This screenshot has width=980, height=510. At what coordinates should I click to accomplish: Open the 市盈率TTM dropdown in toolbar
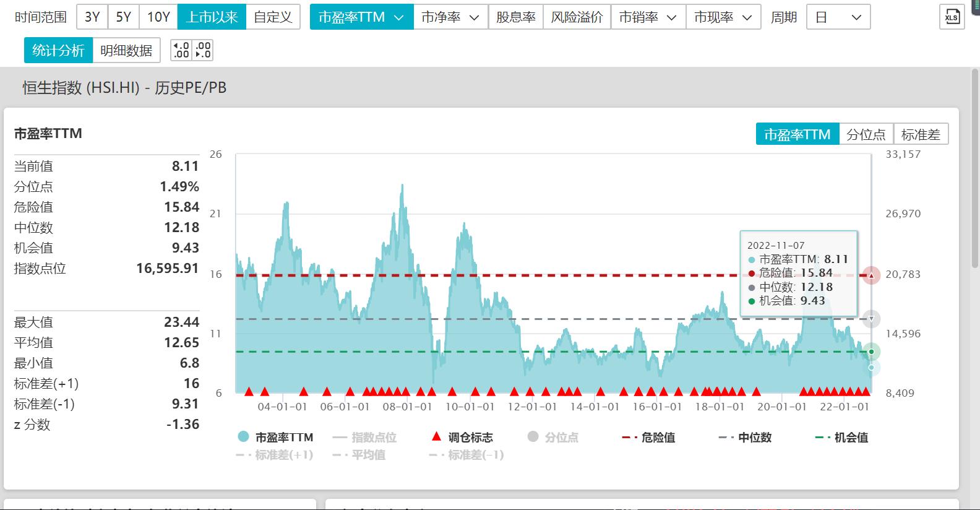[x=361, y=17]
